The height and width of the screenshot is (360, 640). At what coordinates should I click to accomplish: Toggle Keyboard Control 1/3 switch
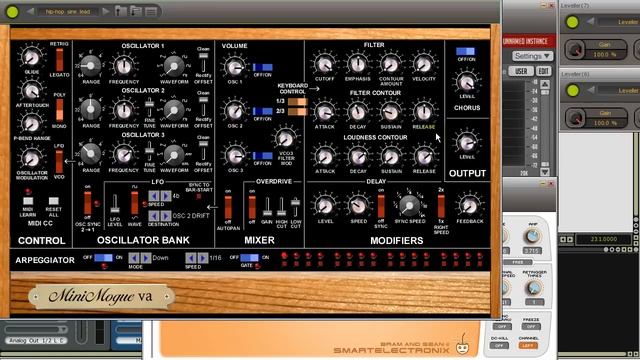point(298,101)
